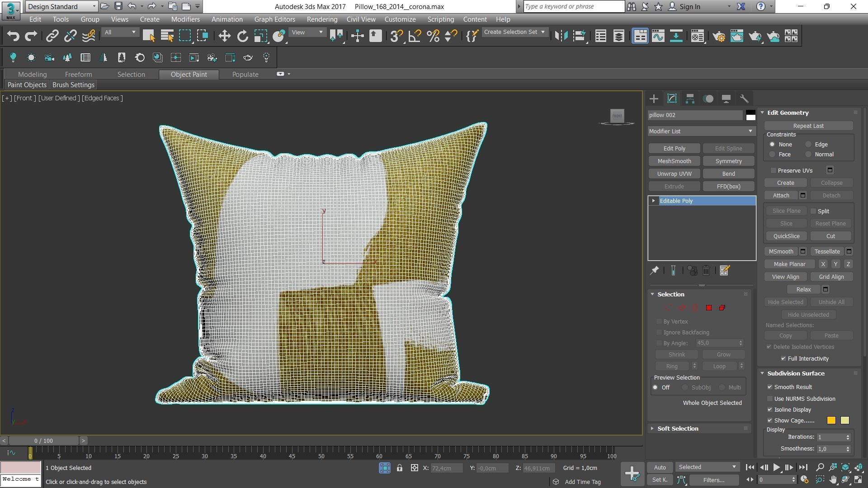868x488 pixels.
Task: Click the Play Animation button
Action: click(x=776, y=468)
